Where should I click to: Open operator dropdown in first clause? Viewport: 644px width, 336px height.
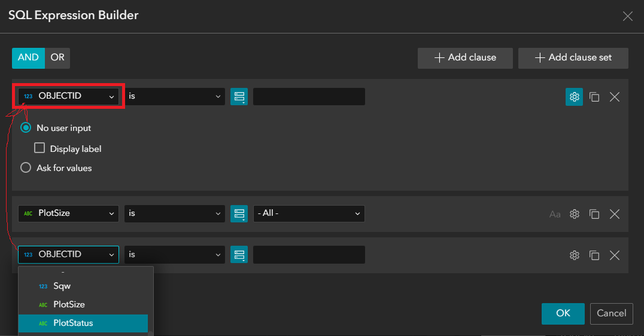click(175, 96)
